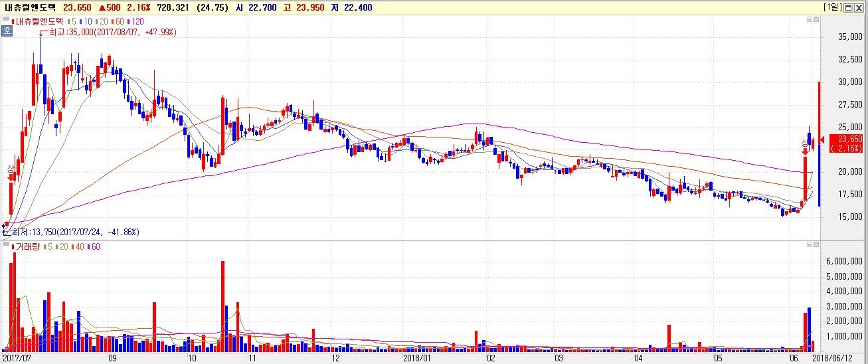Image resolution: width=868 pixels, height=364 pixels.
Task: Click the 2.16% change rate in the header
Action: (x=140, y=8)
